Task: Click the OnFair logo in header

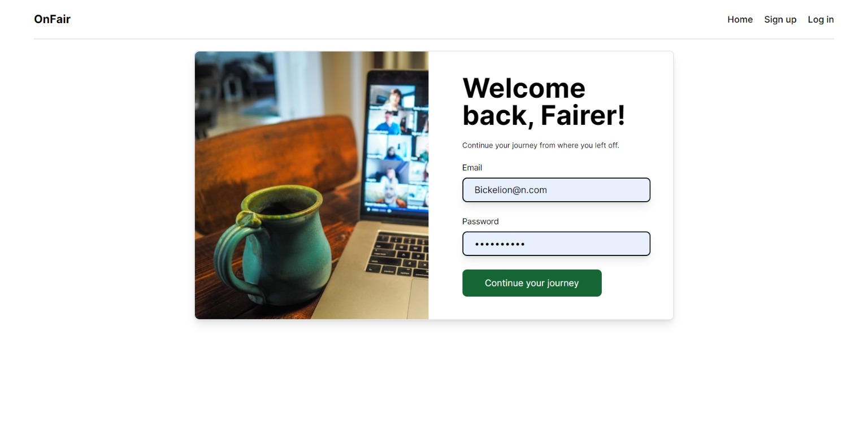Action: pyautogui.click(x=52, y=19)
